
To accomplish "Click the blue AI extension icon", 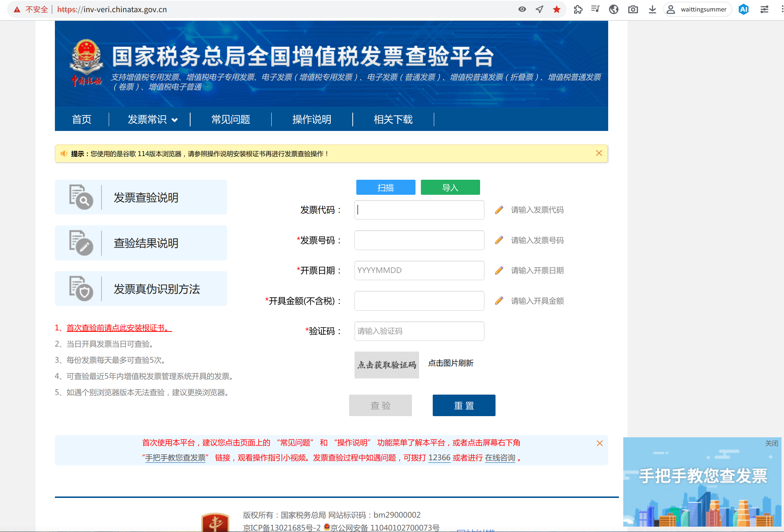I will [x=743, y=9].
